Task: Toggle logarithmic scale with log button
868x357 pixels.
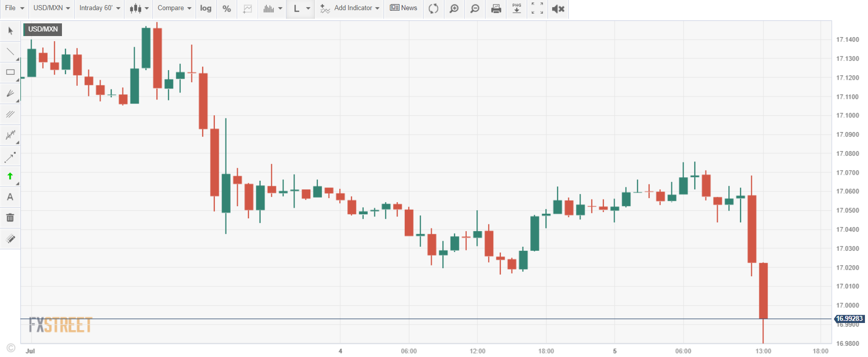Action: 206,9
